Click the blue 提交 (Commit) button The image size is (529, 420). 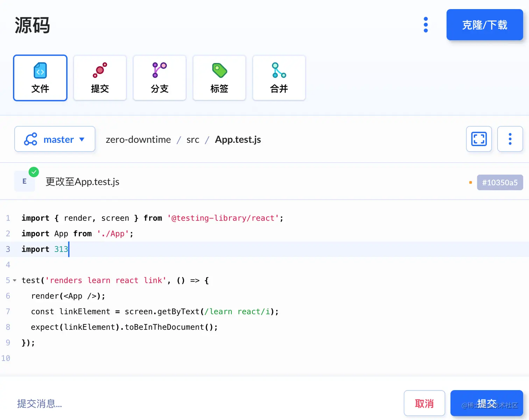tap(487, 403)
